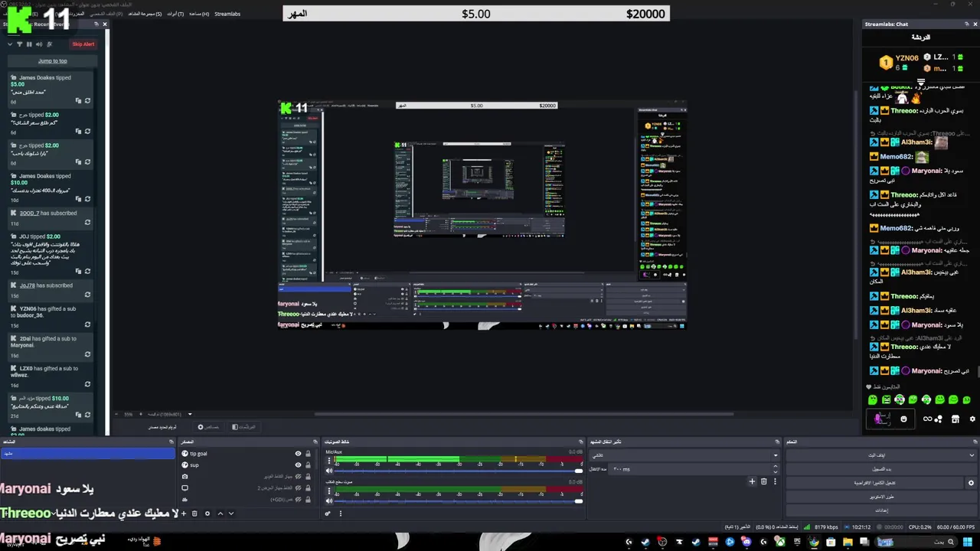Image resolution: width=980 pixels, height=551 pixels.
Task: Open the Windows Start button
Action: [x=968, y=542]
